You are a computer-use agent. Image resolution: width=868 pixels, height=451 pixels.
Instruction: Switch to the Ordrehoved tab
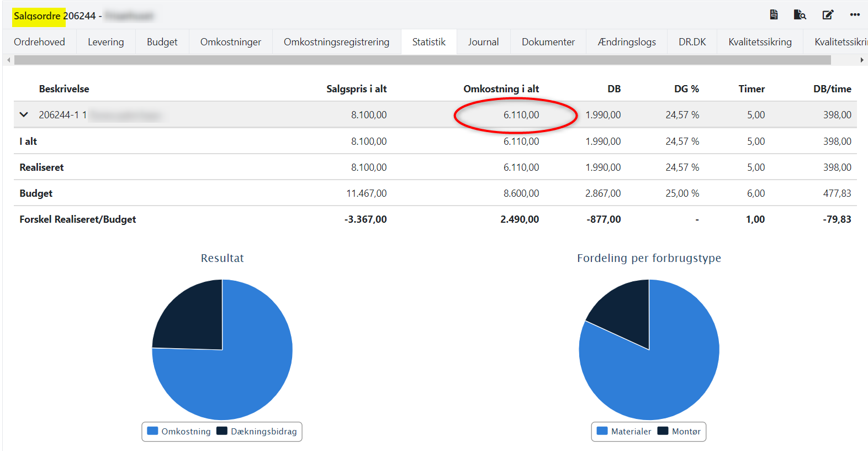39,42
